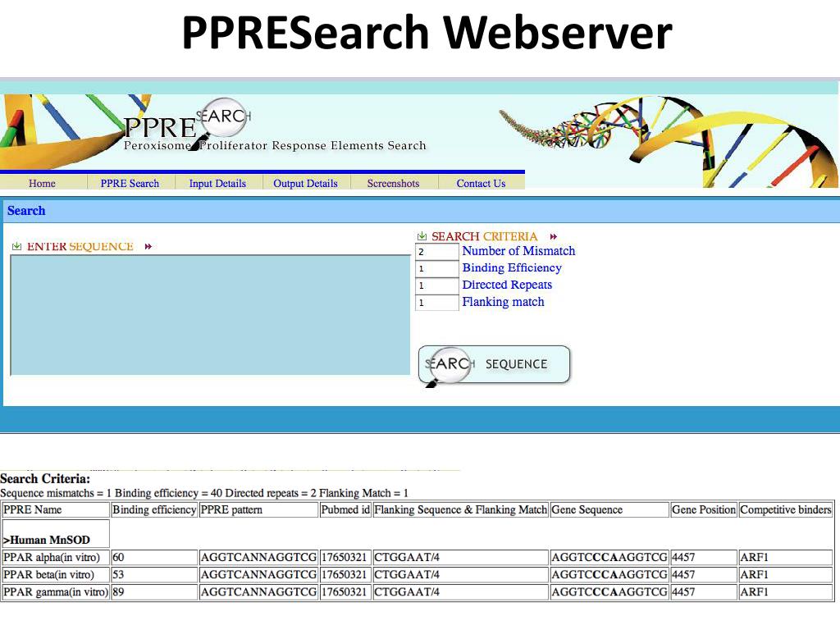This screenshot has height=630, width=840.
Task: Select the PPAR alpha(in vitro) cell
Action: click(56, 558)
